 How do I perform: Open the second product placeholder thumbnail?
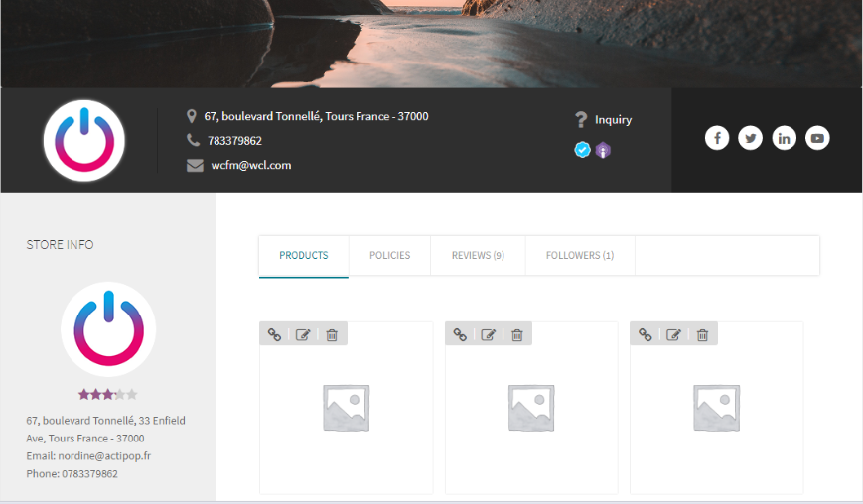click(531, 408)
